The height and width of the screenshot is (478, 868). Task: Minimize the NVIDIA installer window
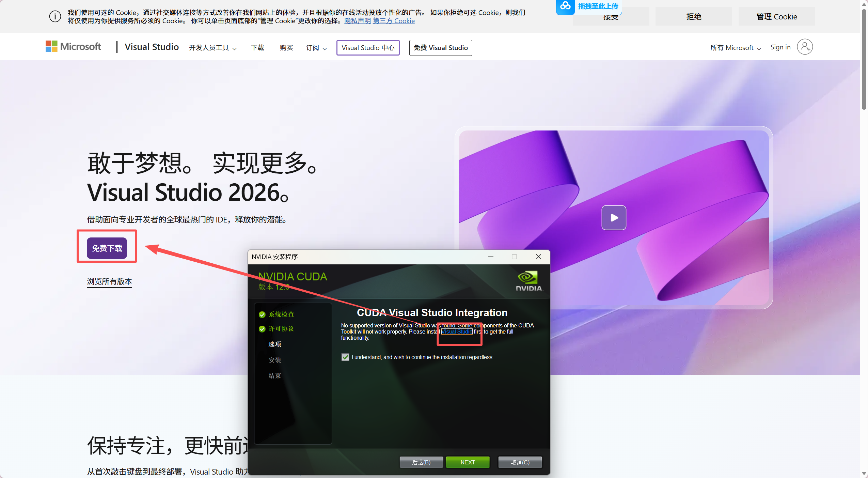pos(491,257)
